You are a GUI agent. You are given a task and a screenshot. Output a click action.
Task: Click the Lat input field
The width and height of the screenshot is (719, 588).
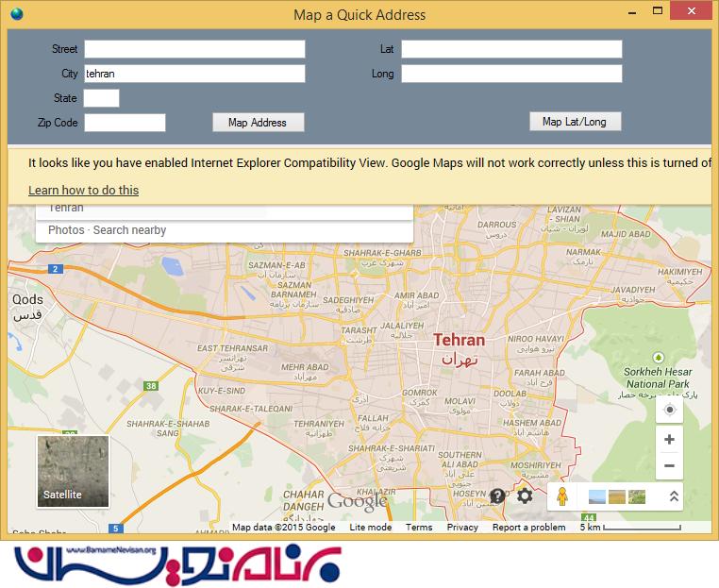pos(511,49)
